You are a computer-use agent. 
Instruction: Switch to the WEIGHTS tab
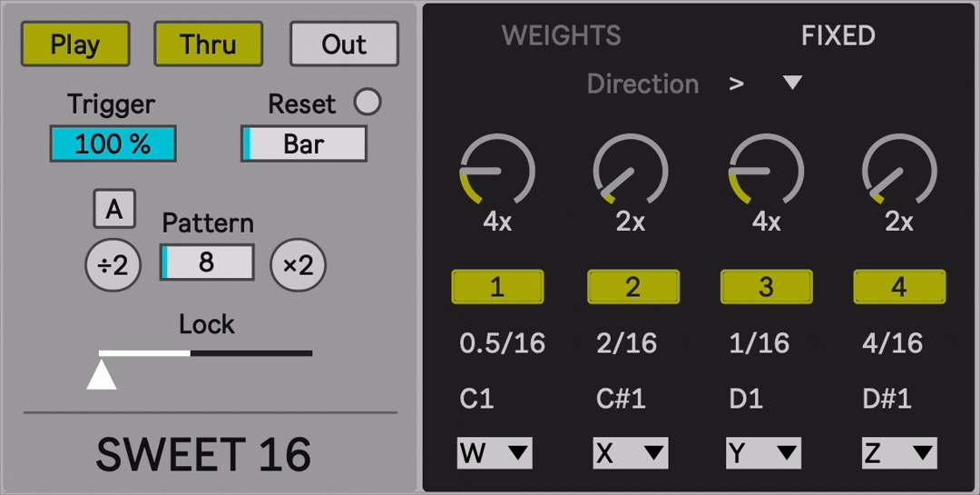561,35
